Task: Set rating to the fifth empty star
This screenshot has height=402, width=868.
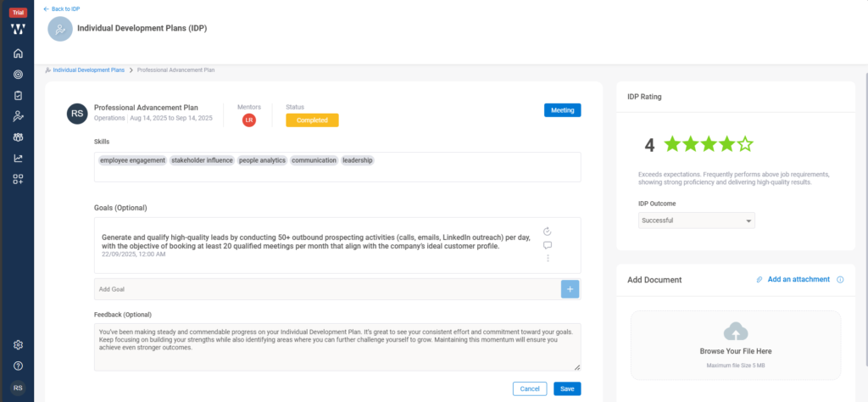Action: click(746, 144)
